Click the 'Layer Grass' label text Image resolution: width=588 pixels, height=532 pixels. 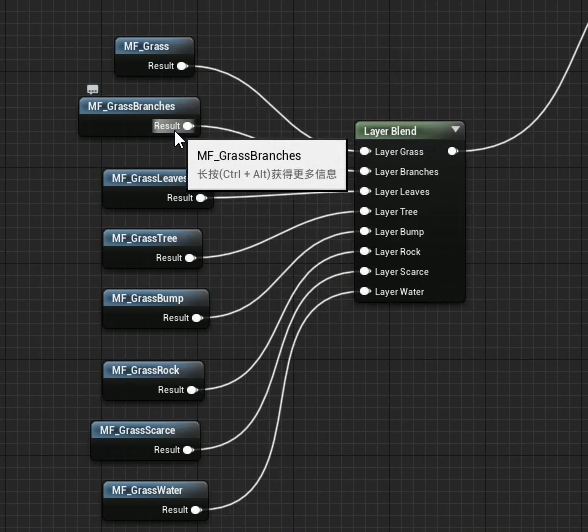[x=399, y=152]
